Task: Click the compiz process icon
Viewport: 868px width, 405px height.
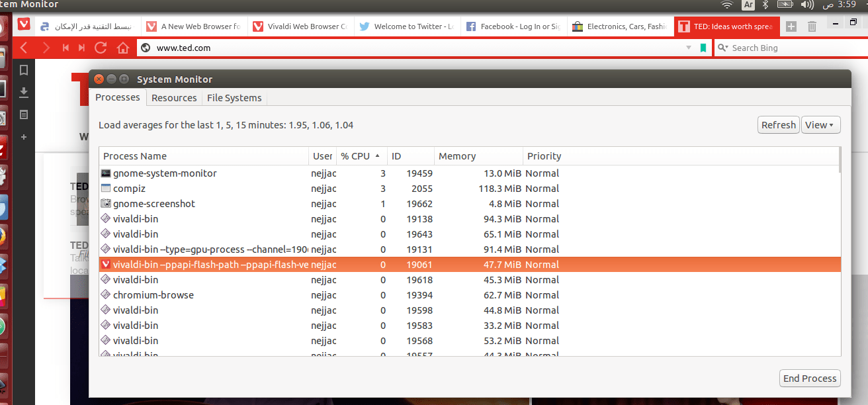Action: tap(106, 189)
